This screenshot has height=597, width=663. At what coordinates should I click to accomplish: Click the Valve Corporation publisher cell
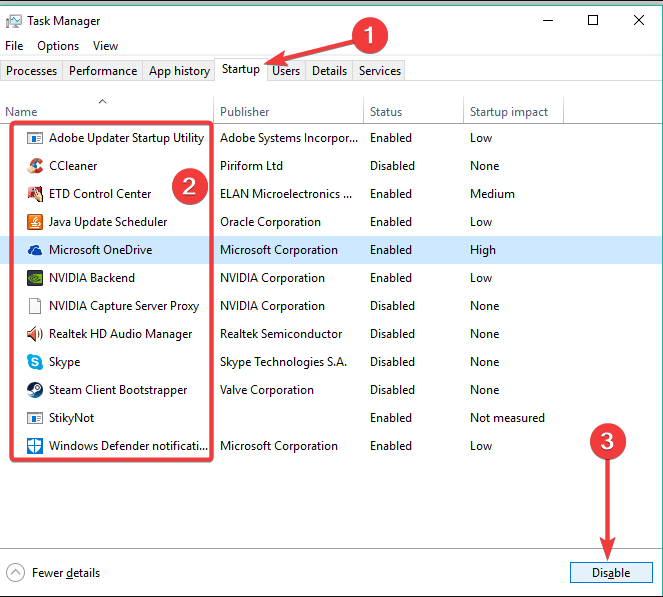tap(267, 390)
